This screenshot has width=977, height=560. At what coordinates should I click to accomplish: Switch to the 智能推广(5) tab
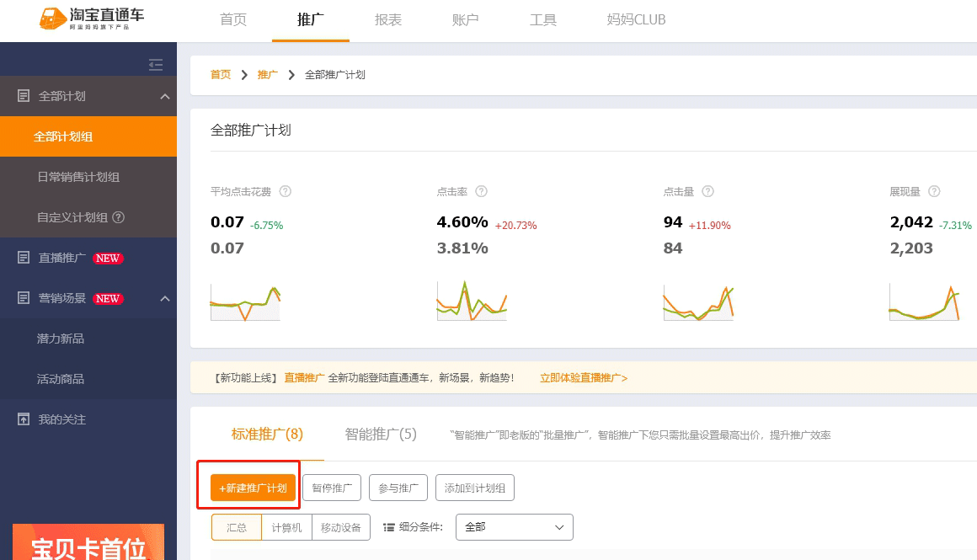(x=381, y=435)
